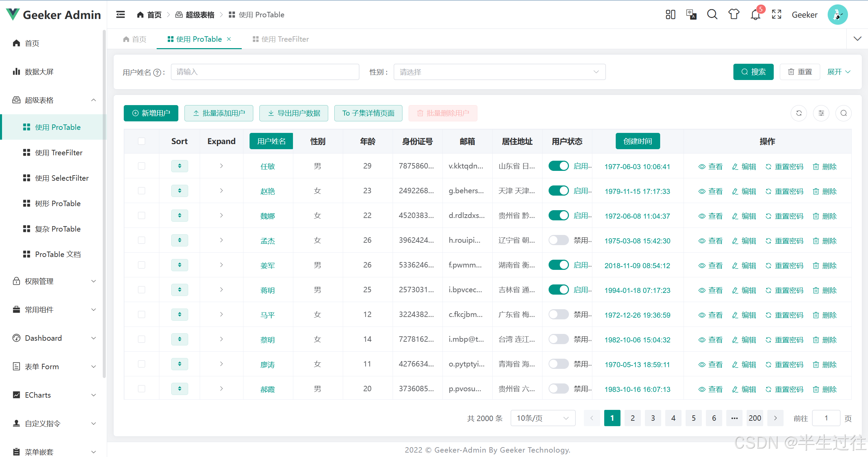
Task: Click the 用户姓名 input field
Action: (x=265, y=72)
